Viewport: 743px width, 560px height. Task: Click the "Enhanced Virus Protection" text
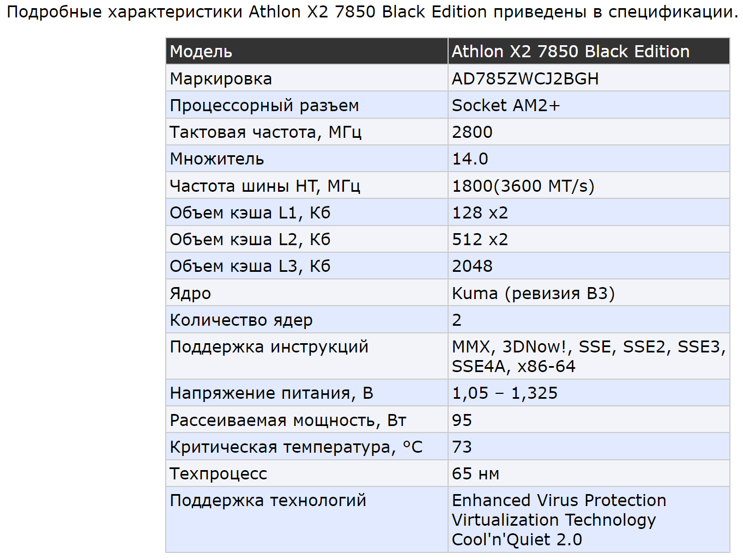click(x=559, y=501)
